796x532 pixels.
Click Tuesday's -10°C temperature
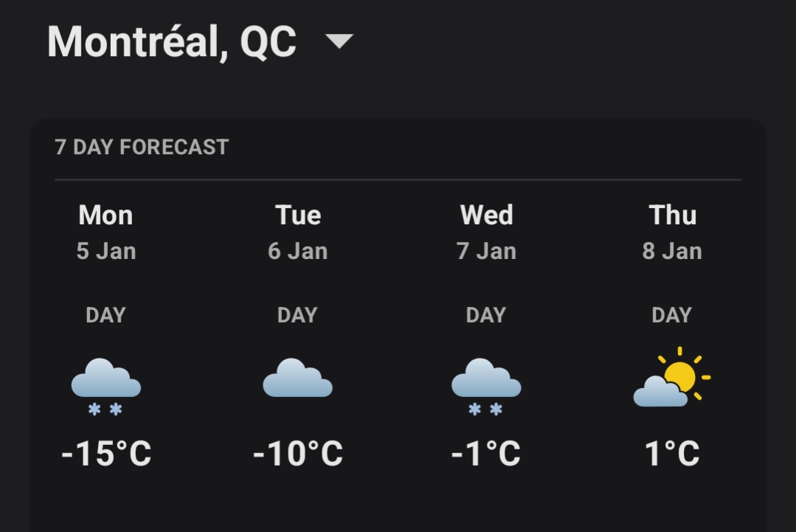click(298, 453)
